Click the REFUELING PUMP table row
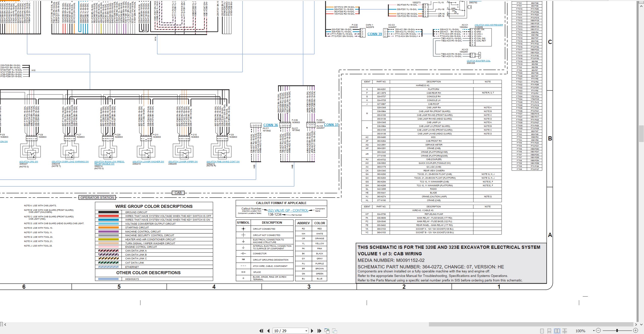 coord(431,214)
